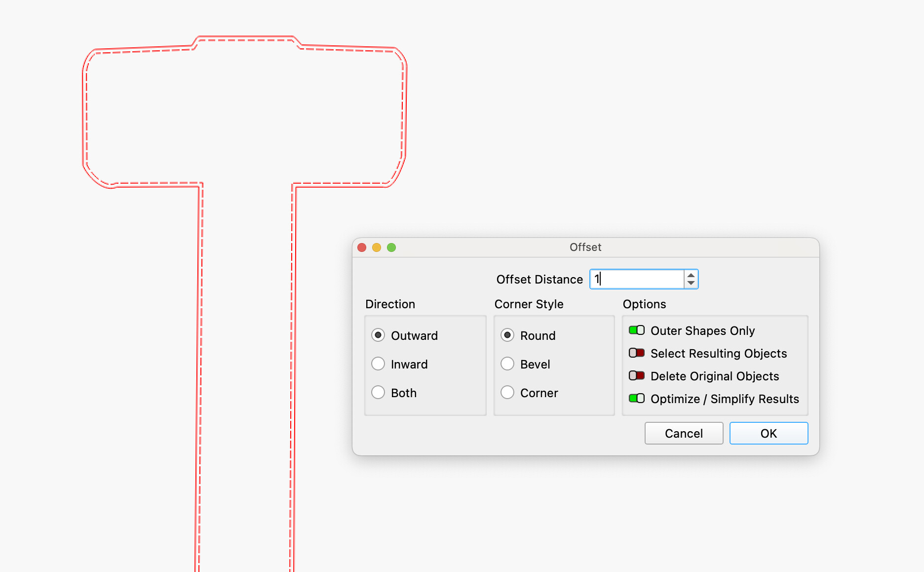Disable the Outer Shapes Only toggle
The height and width of the screenshot is (572, 924).
tap(636, 330)
